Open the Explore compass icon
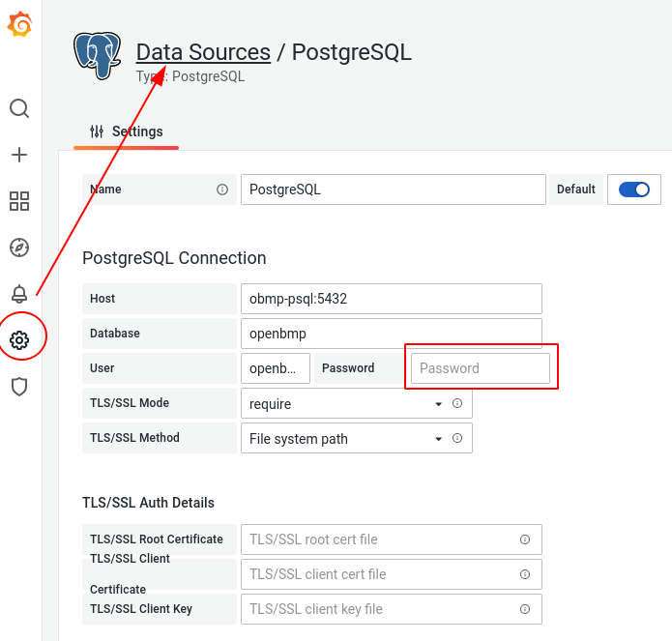672x641 pixels. click(19, 248)
